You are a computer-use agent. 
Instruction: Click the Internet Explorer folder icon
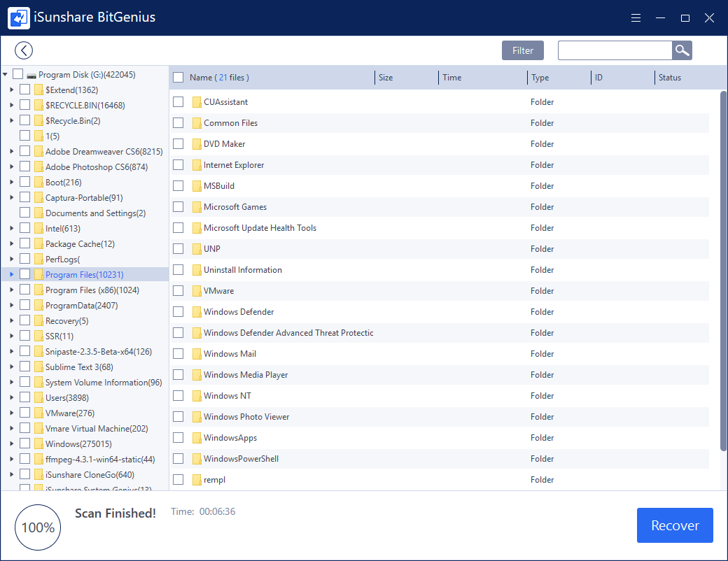pos(197,164)
